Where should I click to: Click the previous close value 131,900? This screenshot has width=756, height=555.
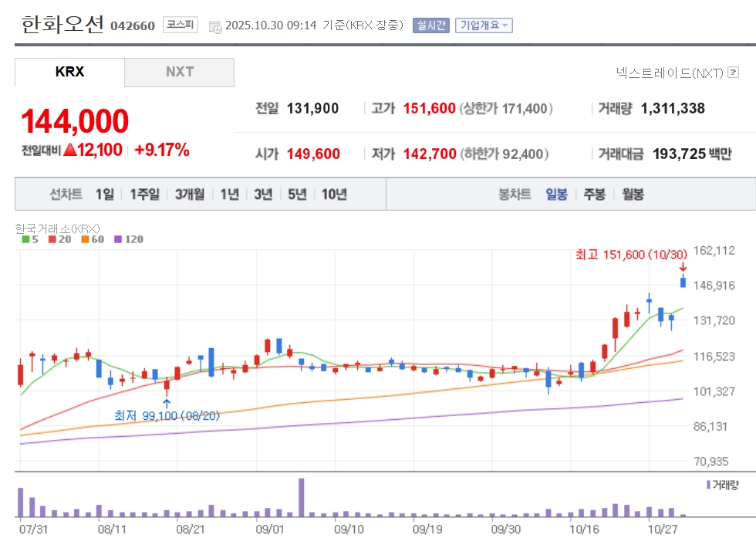pyautogui.click(x=313, y=108)
